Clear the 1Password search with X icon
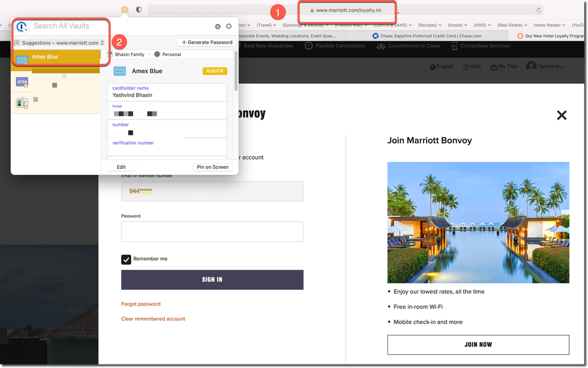 pos(218,26)
